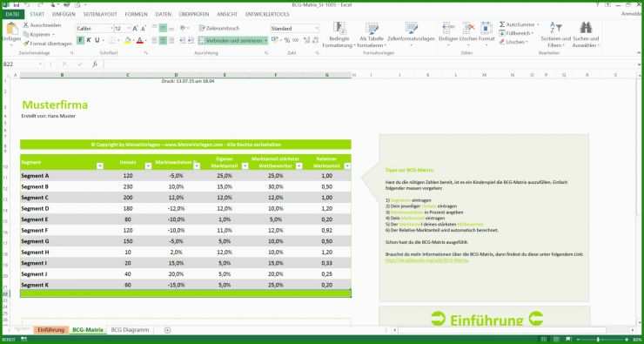This screenshot has width=644, height=344.
Task: Open the Calibri font name dropdown
Action: (111, 29)
